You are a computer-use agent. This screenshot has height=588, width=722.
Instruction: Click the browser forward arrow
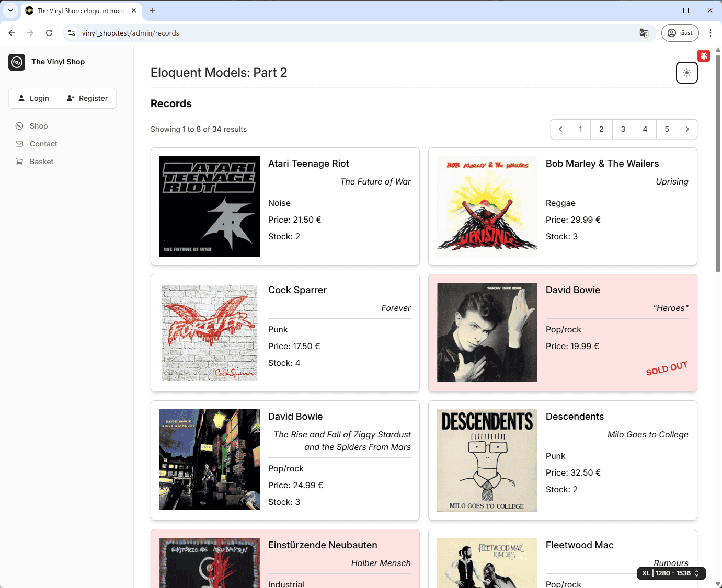[30, 33]
